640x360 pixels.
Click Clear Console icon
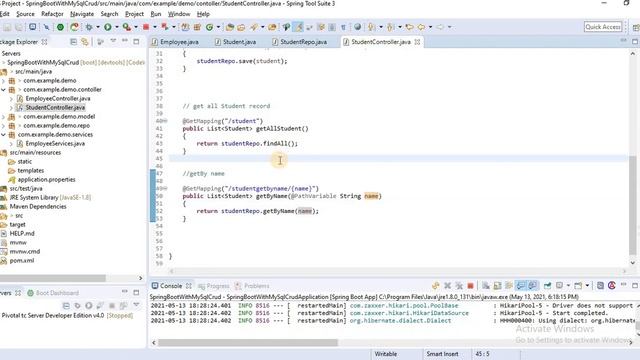pyautogui.click(x=486, y=286)
